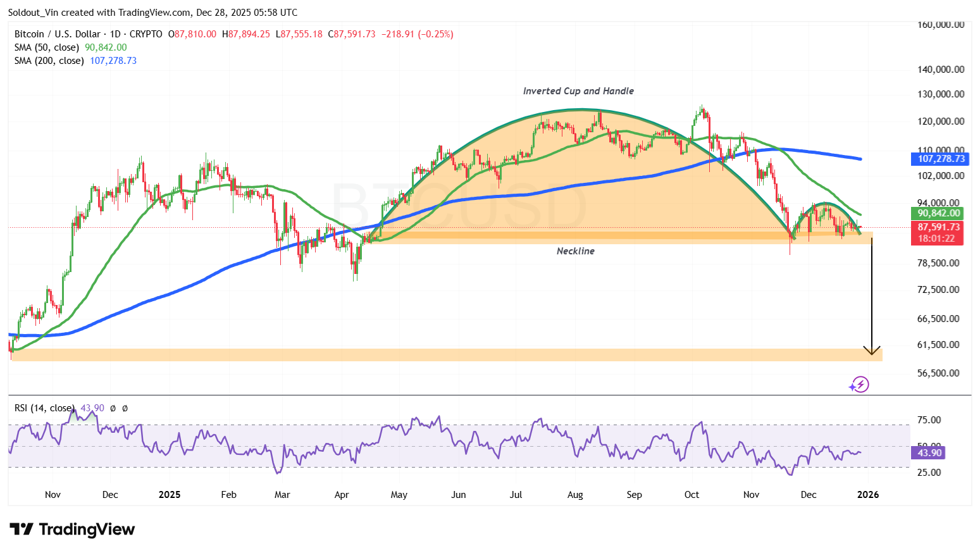The image size is (980, 553).
Task: Click the Inverted Cup and Handle annotation
Action: (x=578, y=90)
